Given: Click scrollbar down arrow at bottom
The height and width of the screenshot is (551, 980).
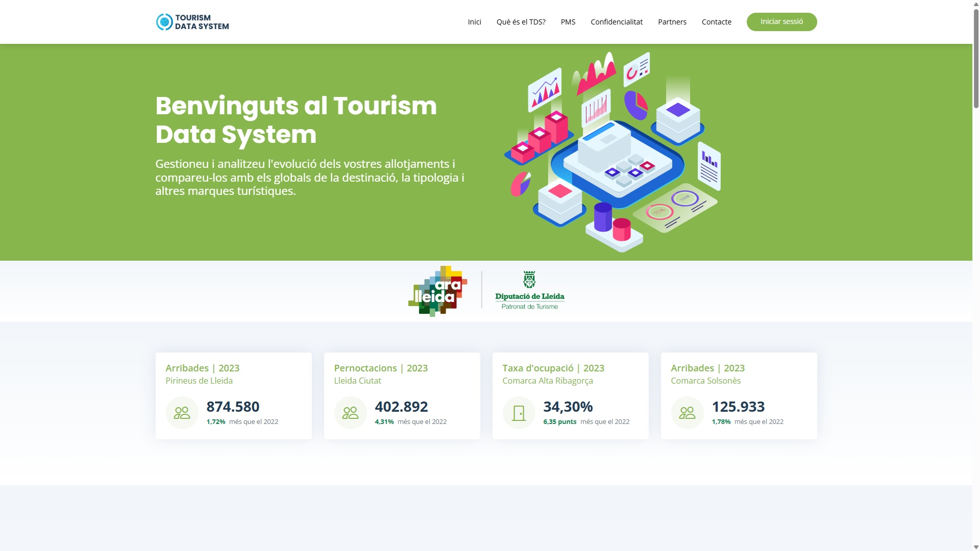Looking at the screenshot, I should click(976, 547).
